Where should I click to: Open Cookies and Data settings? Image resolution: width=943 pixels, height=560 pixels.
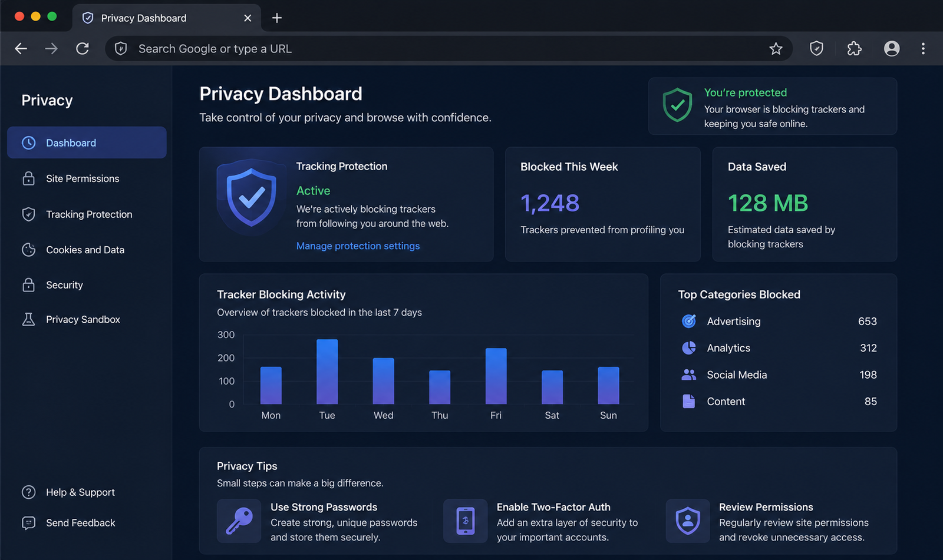(x=87, y=250)
